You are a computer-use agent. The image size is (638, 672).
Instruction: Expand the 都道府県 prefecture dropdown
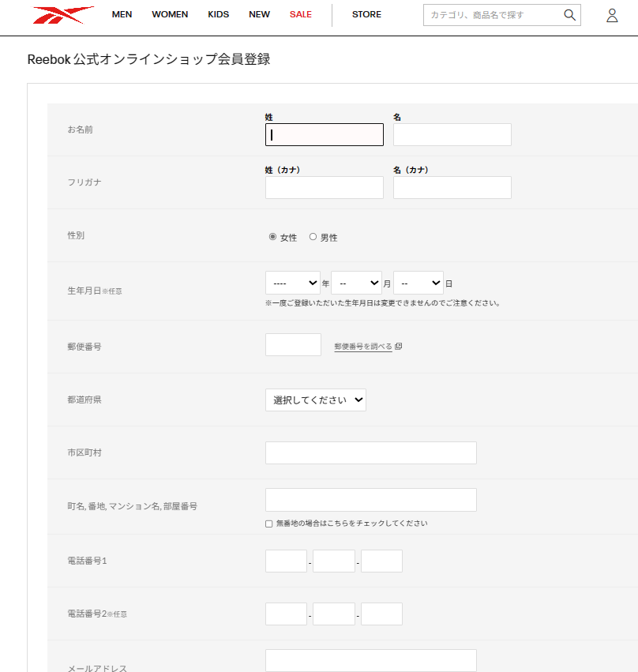[x=315, y=400]
